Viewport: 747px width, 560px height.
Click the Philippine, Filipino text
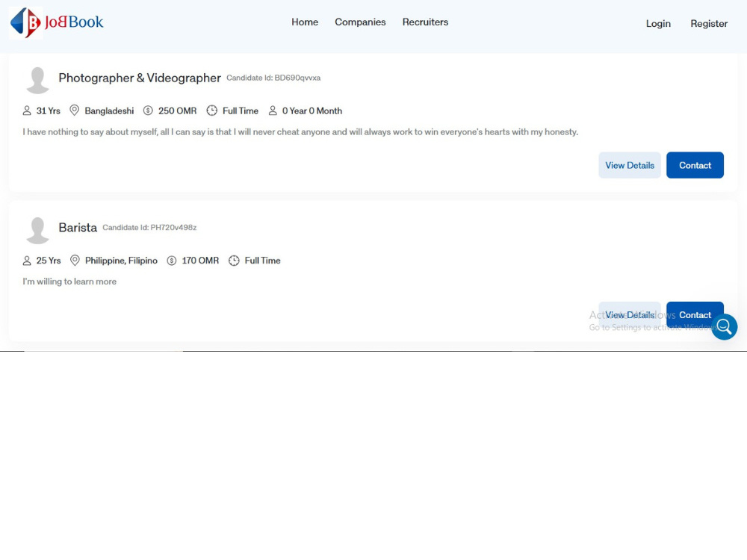[x=121, y=261]
